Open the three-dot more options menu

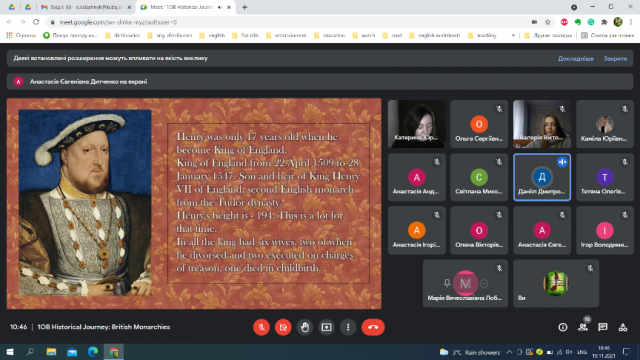coord(348,327)
